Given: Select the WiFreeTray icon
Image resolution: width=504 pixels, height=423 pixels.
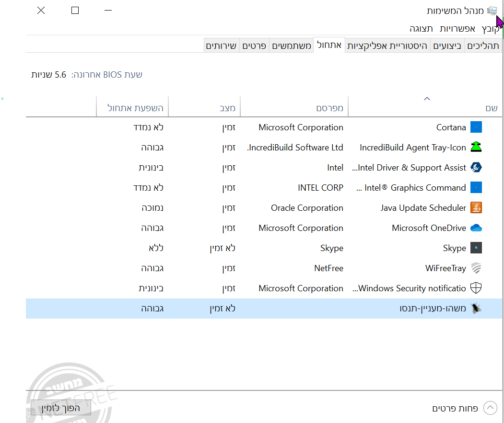Looking at the screenshot, I should [x=476, y=268].
